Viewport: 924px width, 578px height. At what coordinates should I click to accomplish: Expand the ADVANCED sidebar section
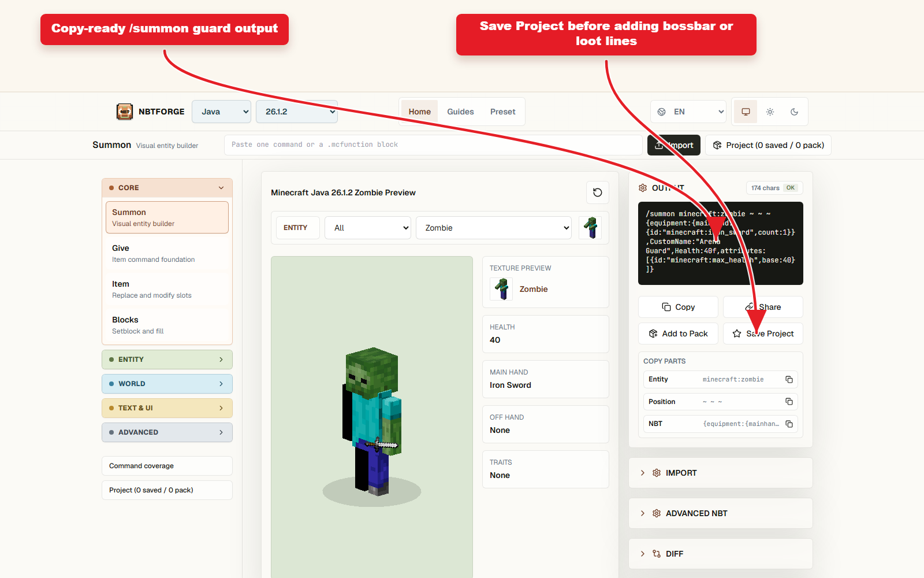(x=167, y=432)
